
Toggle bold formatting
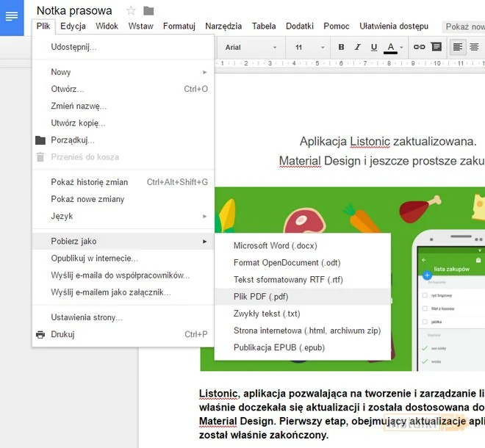tap(341, 47)
